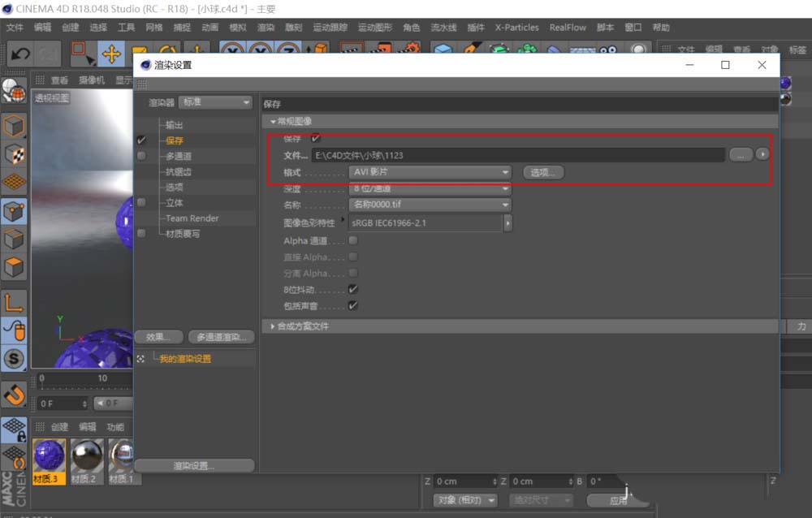The width and height of the screenshot is (812, 518).
Task: Click the Undo arrow icon
Action: (x=21, y=54)
